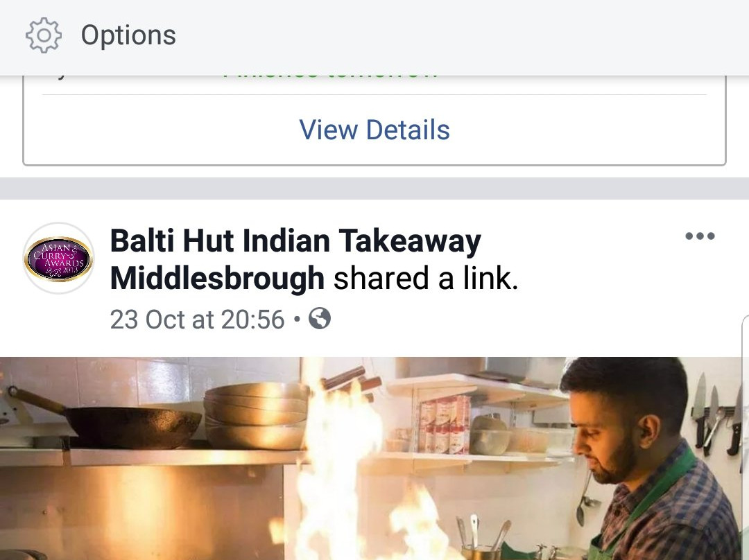
Task: Open the shared kitchen photo link preview
Action: [374, 458]
